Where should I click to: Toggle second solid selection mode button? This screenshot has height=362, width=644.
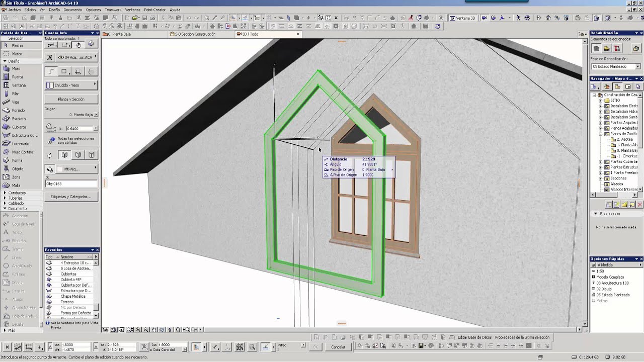click(x=78, y=155)
